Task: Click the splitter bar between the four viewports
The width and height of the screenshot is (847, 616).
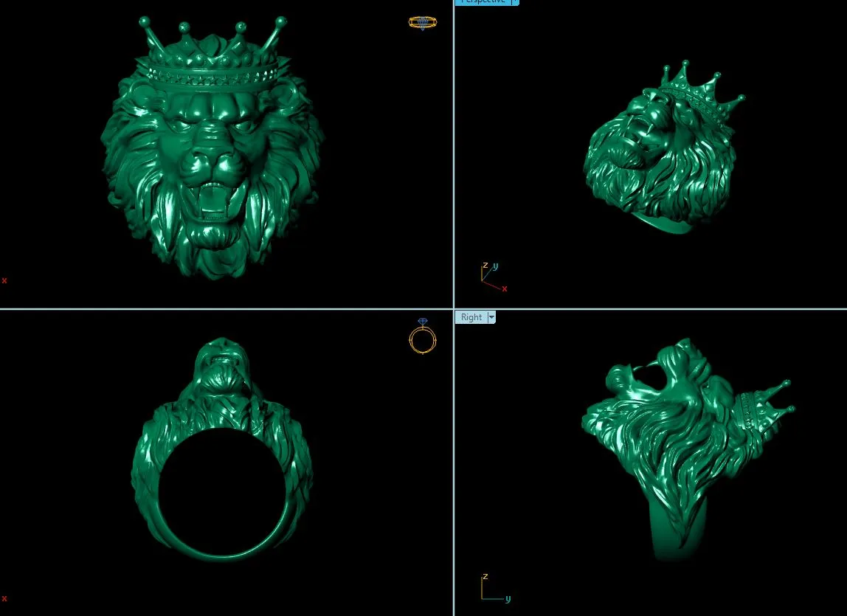Action: (452, 308)
